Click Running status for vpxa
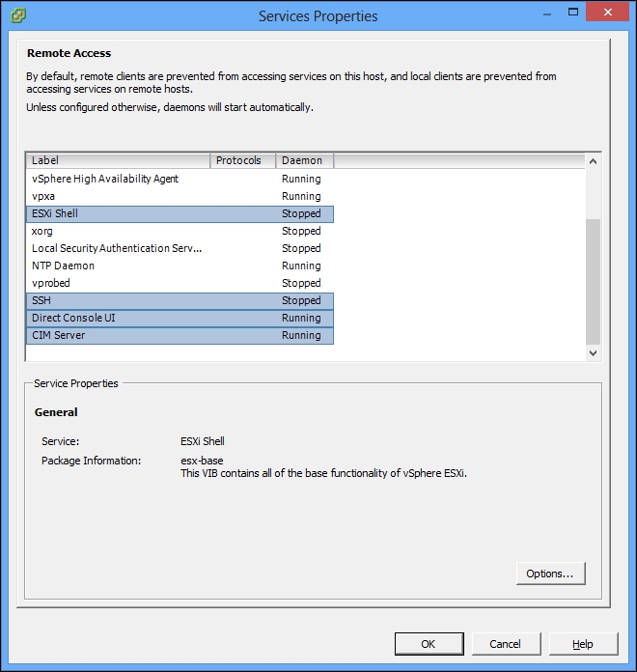 pyautogui.click(x=301, y=196)
